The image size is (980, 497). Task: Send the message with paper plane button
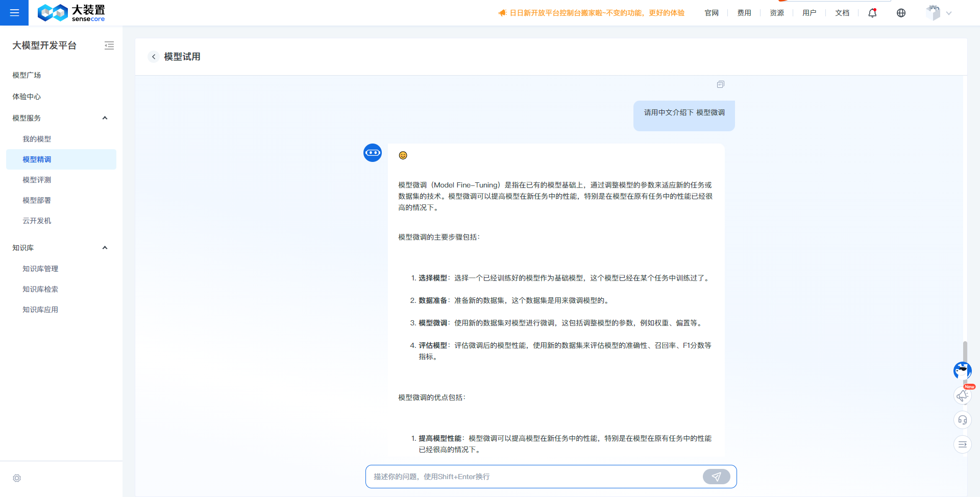(717, 476)
